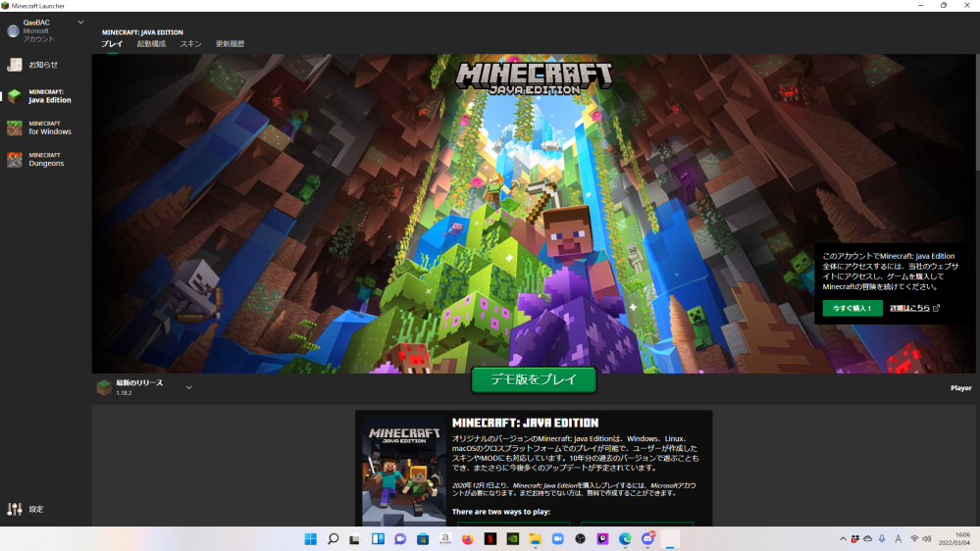Screen dimensions: 980x551
Task: Open the Windows Start menu
Action: click(x=311, y=539)
